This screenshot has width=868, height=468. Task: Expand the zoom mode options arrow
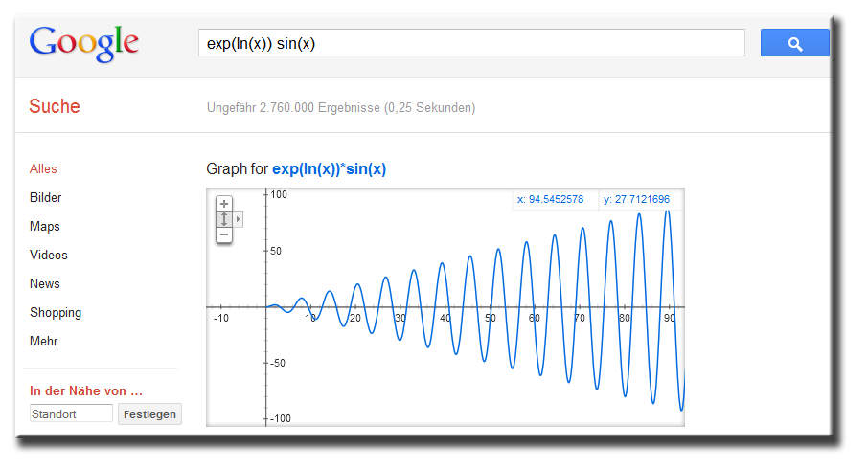click(238, 219)
